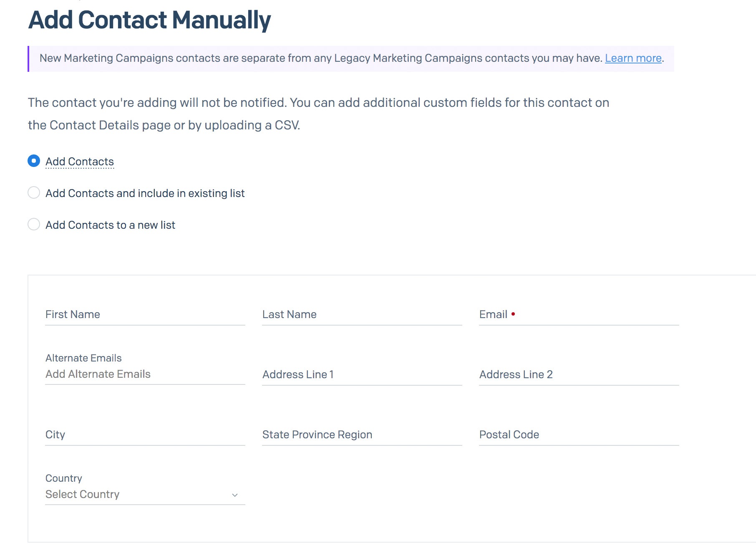Pick the "Add Contacts to a new list" radio circle
756x551 pixels.
34,225
